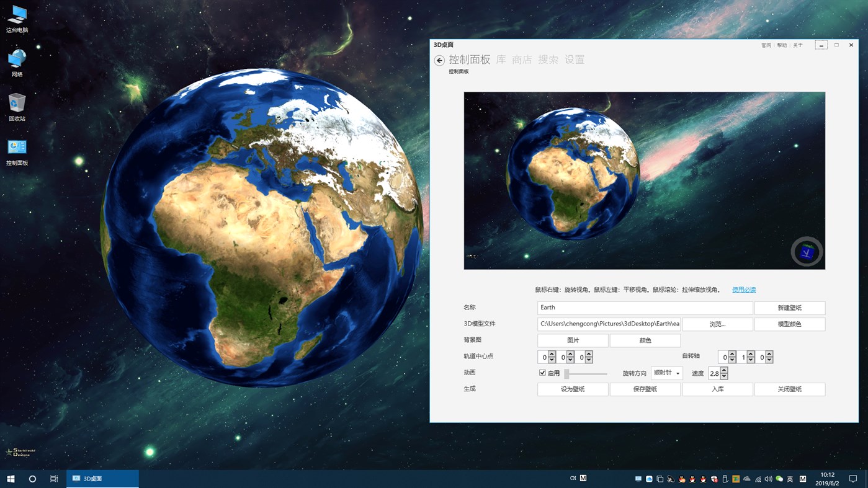
Task: Open Task View on the taskbar
Action: 53,478
